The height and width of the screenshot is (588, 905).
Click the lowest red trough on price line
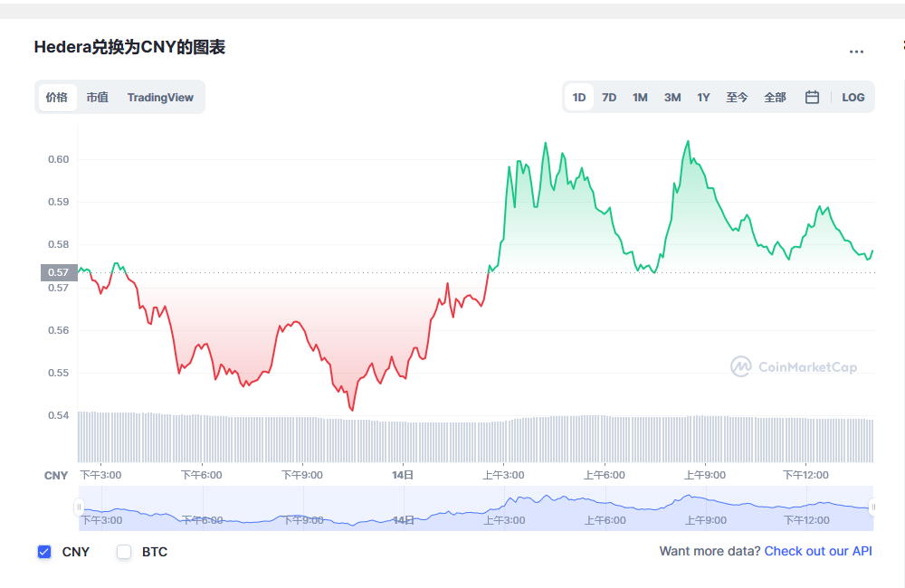pyautogui.click(x=351, y=409)
